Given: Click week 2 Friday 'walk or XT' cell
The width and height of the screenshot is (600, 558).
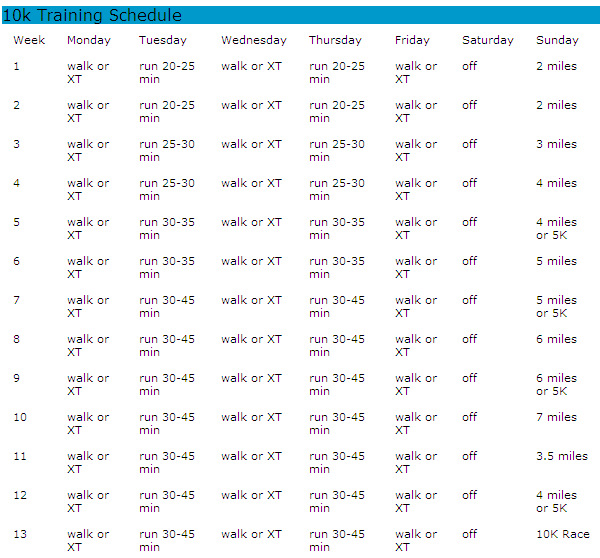Looking at the screenshot, I should [x=416, y=112].
